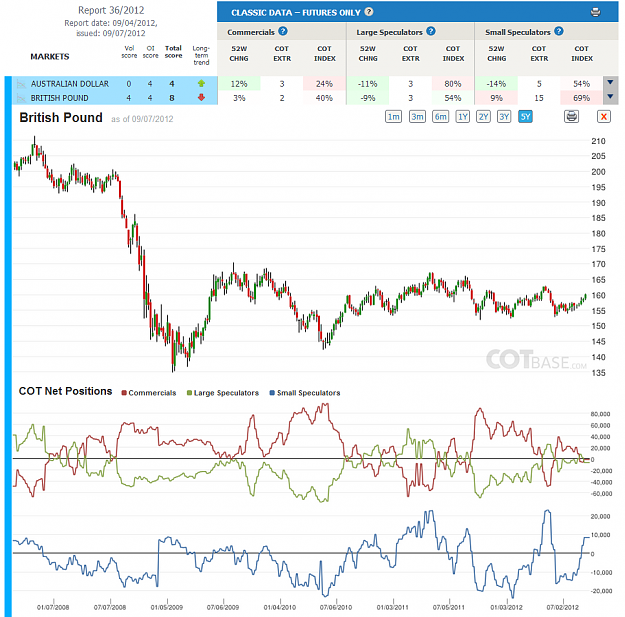
Task: Click Large Speculators help question mark
Action: [431, 31]
